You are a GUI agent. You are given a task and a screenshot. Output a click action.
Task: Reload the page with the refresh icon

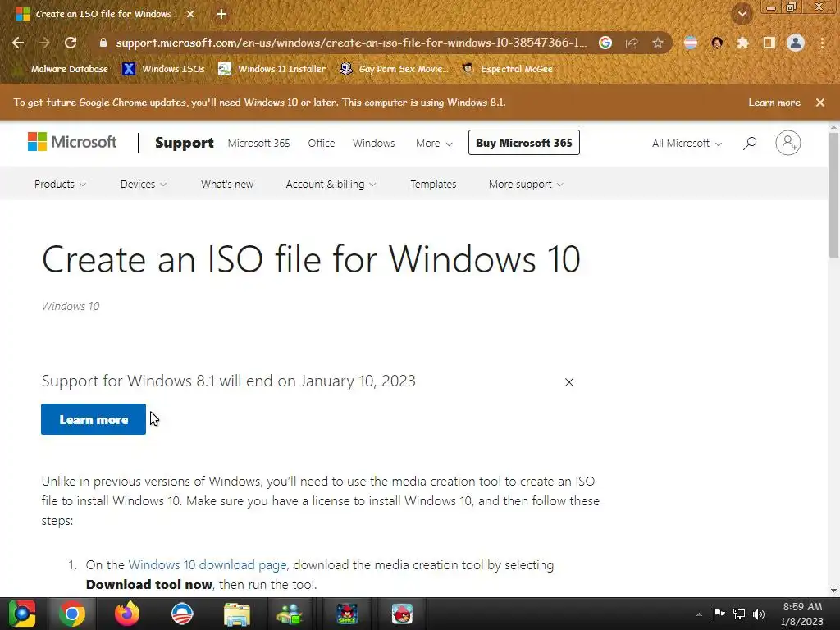coord(71,43)
